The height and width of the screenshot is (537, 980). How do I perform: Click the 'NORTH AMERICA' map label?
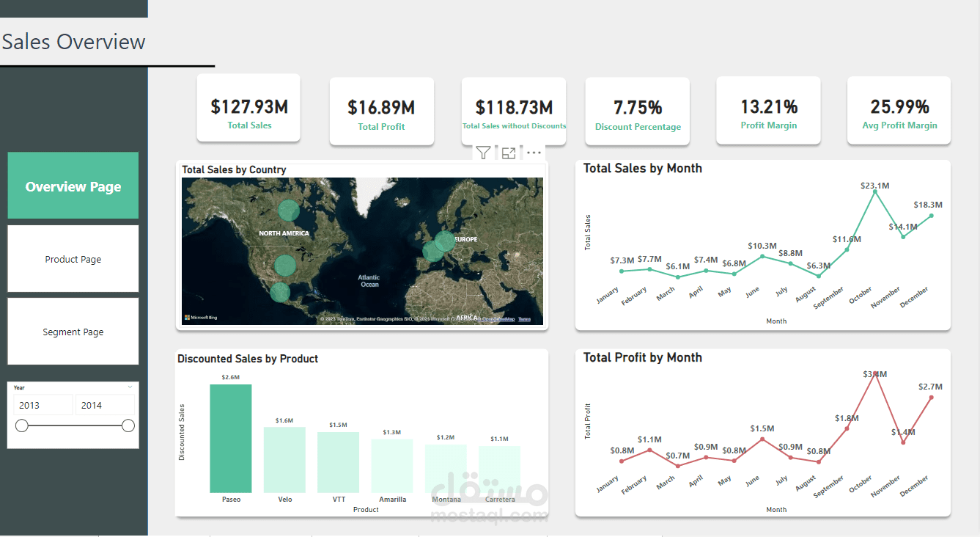[284, 233]
